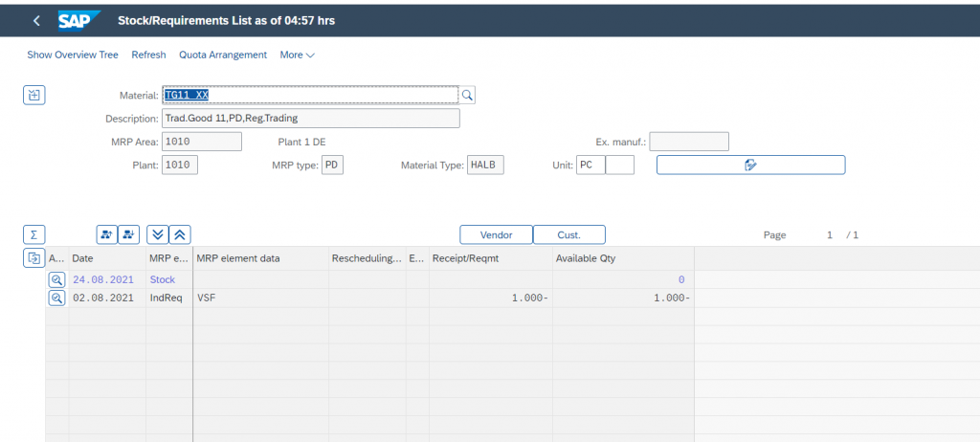This screenshot has width=980, height=442.
Task: Open details magnifier for Stock row
Action: coord(56,279)
